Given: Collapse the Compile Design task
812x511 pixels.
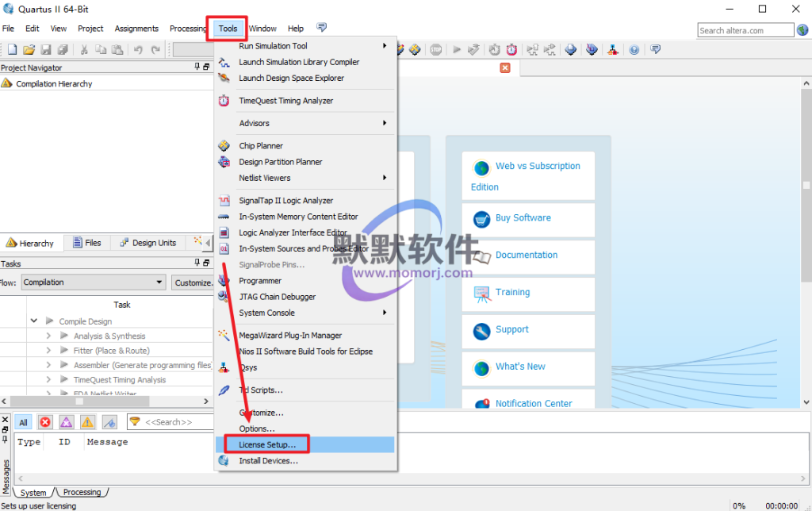Looking at the screenshot, I should pos(34,321).
